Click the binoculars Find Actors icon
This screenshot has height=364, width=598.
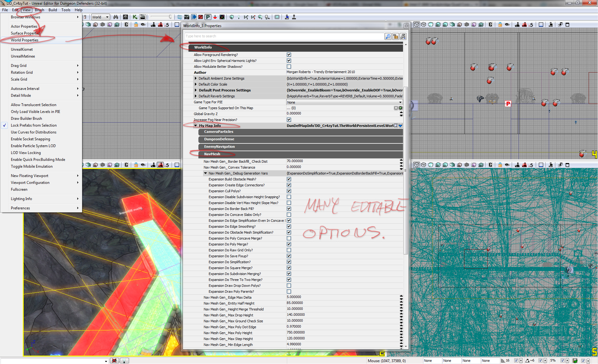116,17
